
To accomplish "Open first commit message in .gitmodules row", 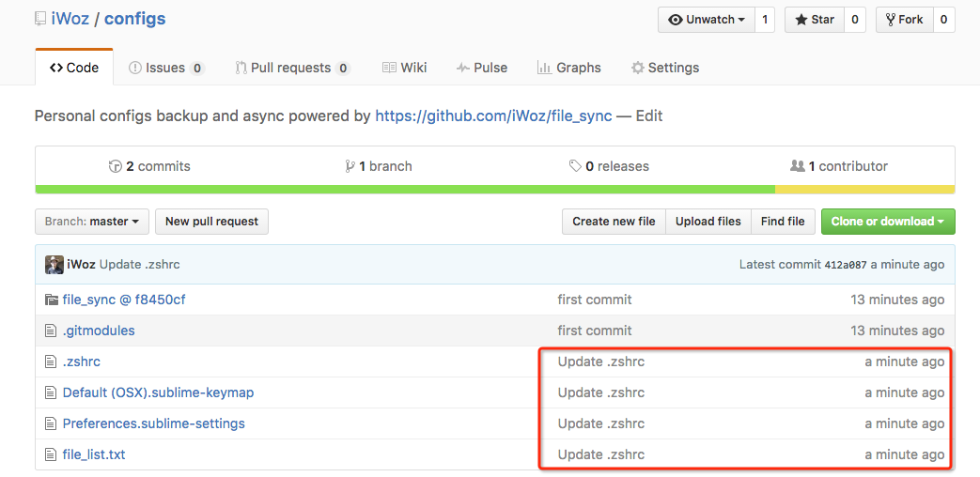I will (x=595, y=331).
